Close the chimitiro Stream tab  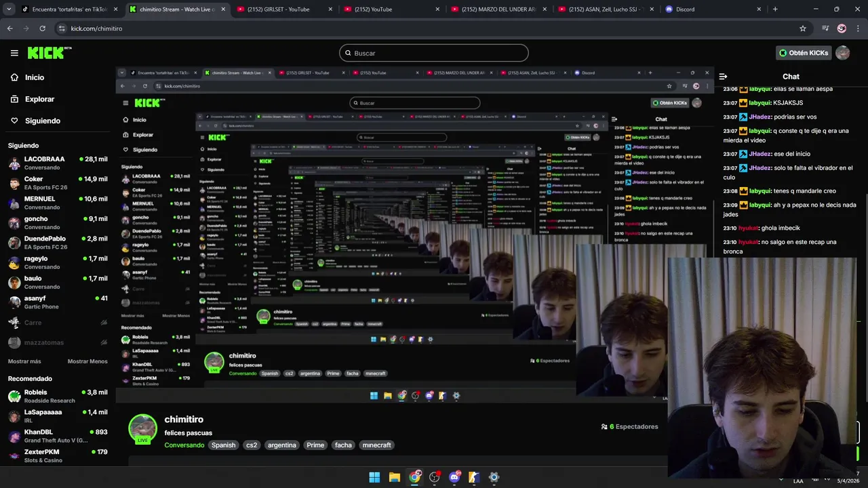[223, 9]
